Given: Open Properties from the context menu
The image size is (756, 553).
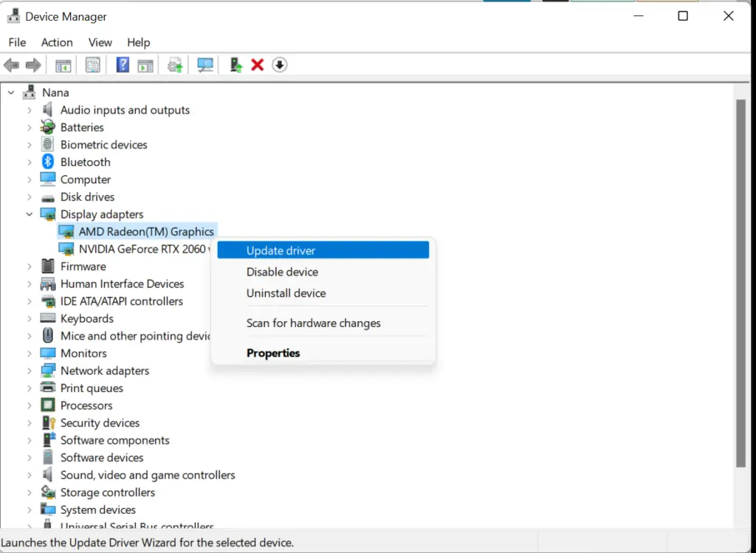Looking at the screenshot, I should (x=323, y=353).
